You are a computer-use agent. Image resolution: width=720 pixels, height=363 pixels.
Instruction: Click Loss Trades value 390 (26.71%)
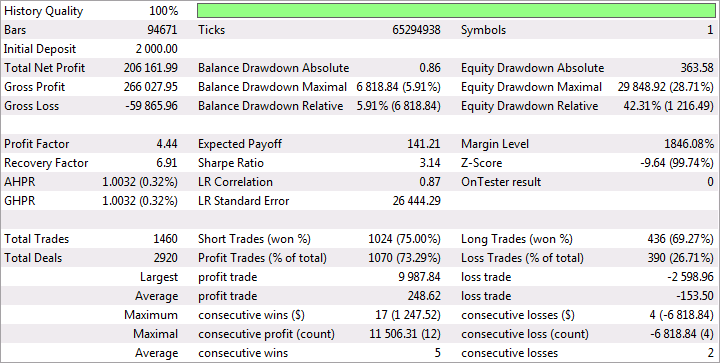coord(681,258)
